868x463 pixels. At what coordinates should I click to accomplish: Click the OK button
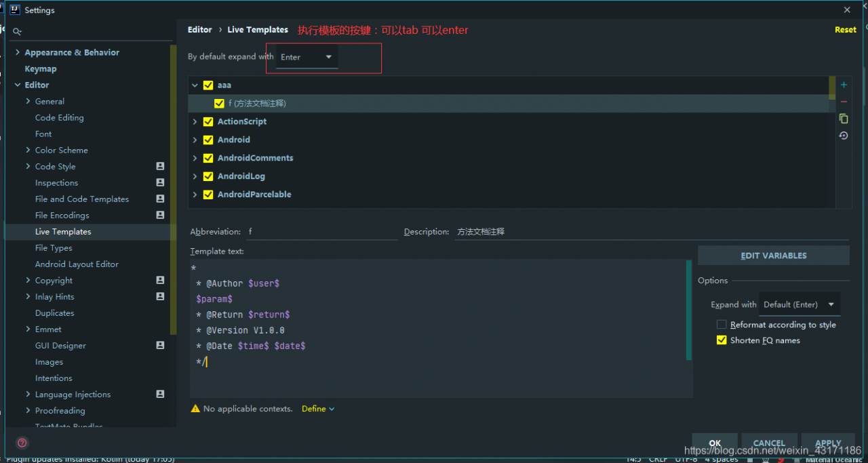click(715, 443)
